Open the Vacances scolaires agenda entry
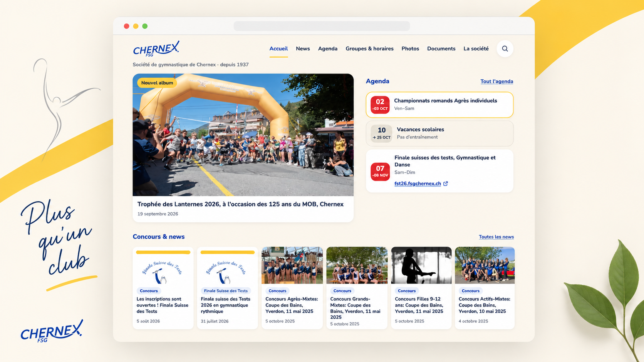The image size is (644, 362). [x=439, y=133]
